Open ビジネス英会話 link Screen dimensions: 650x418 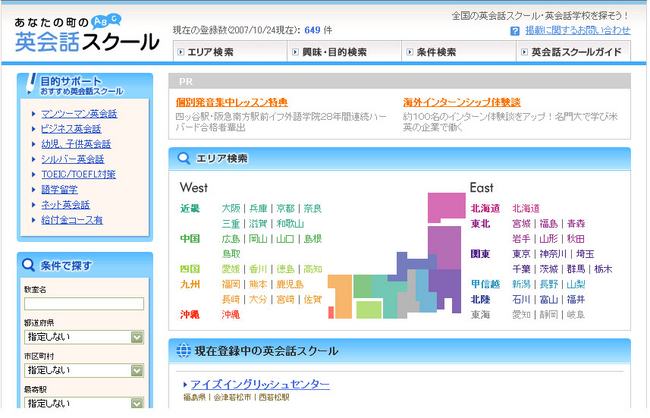point(71,129)
